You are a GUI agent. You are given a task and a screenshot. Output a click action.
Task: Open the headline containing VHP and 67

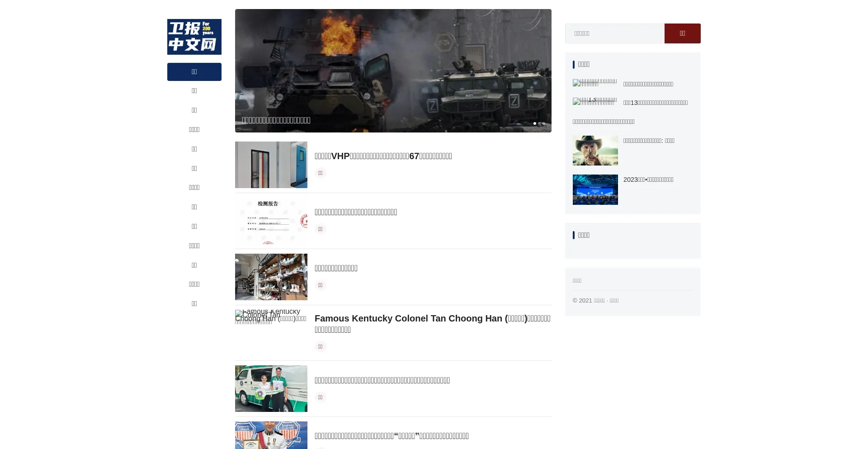[383, 156]
